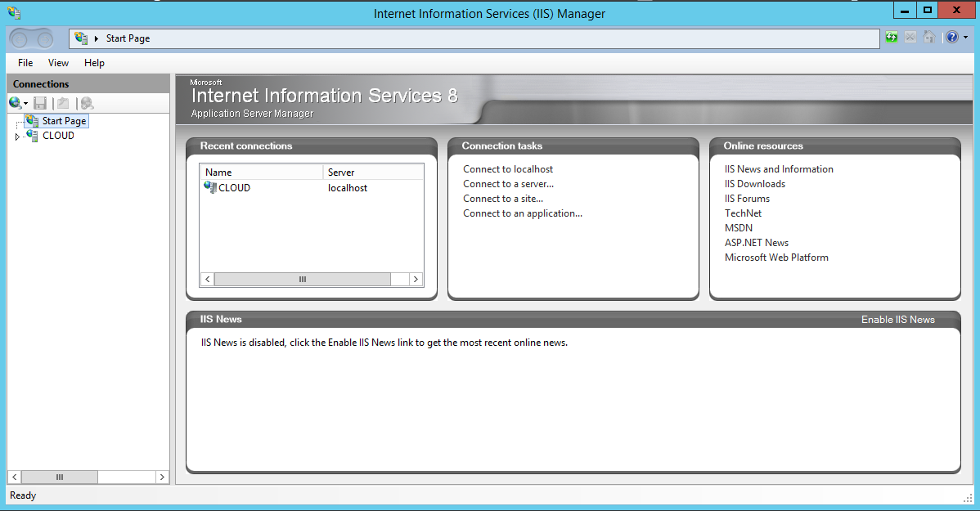Click the IIS Manager title bar app icon
The width and height of the screenshot is (980, 511).
pos(15,12)
